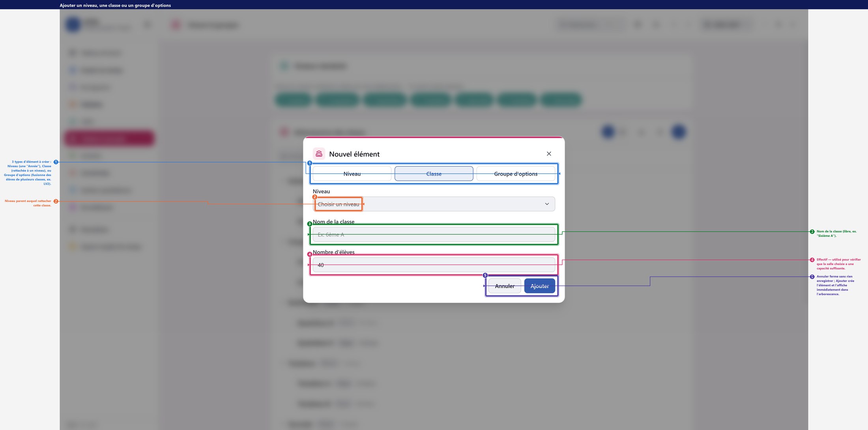Select the Niveau element type
Screen dimensions: 868x430
[x=352, y=174]
